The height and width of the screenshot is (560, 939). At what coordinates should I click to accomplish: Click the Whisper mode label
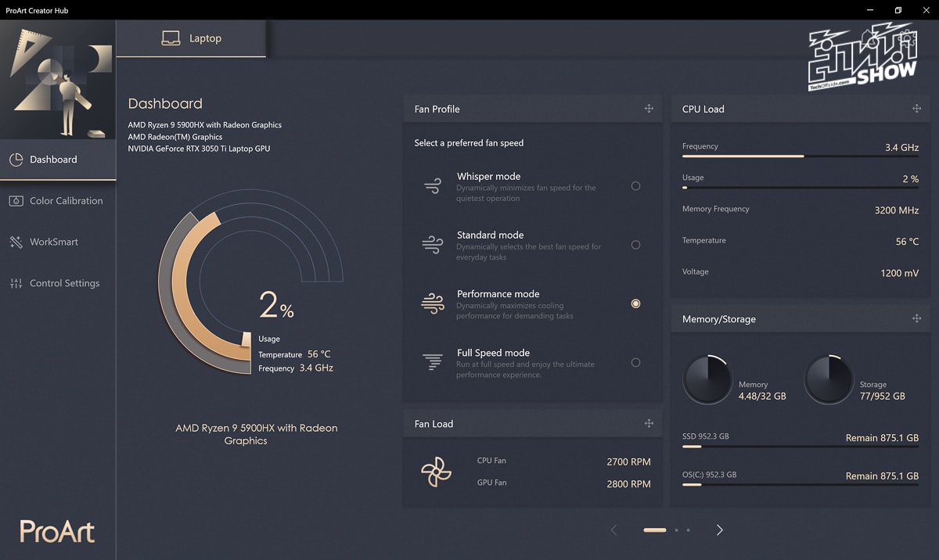pyautogui.click(x=488, y=177)
